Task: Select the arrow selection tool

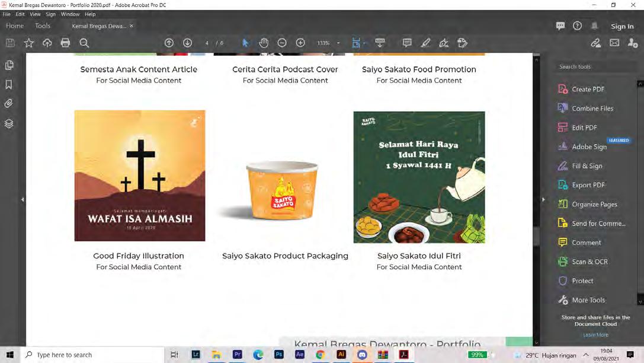Action: [x=245, y=43]
